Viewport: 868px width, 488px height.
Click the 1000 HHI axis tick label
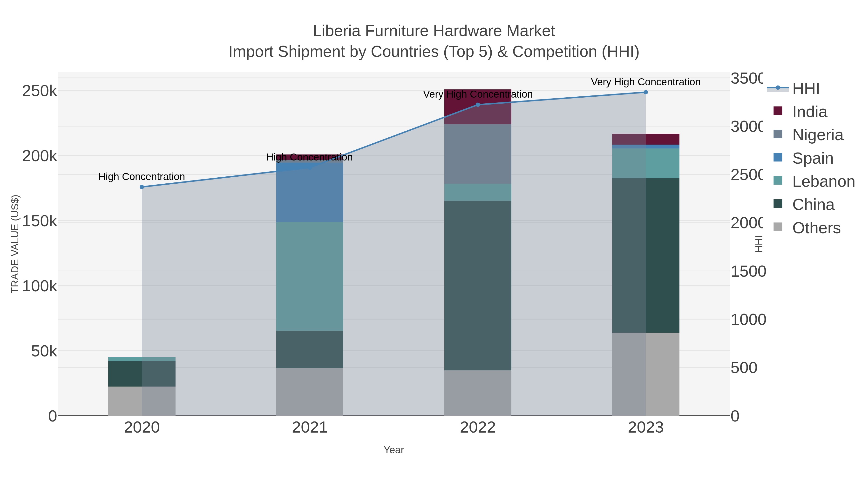tap(748, 320)
